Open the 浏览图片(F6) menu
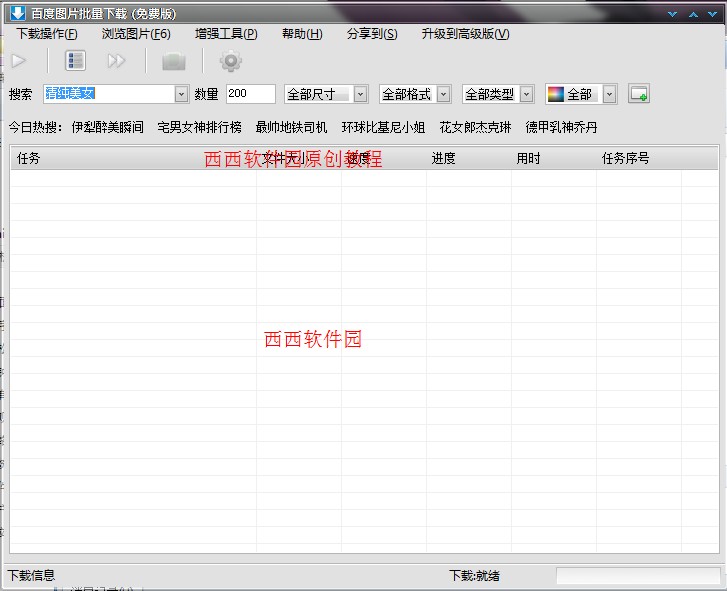Screen dimensions: 727x591 coord(136,34)
